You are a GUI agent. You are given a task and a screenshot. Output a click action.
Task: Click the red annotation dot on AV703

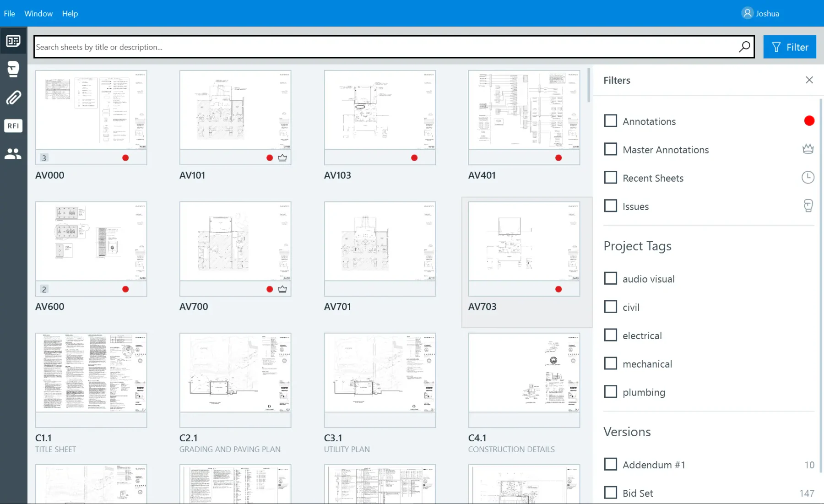click(558, 289)
